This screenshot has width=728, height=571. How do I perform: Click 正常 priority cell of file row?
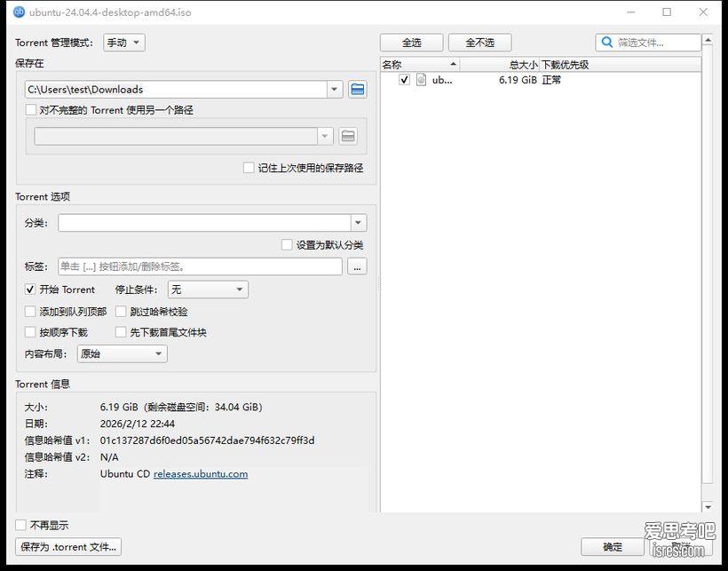551,80
